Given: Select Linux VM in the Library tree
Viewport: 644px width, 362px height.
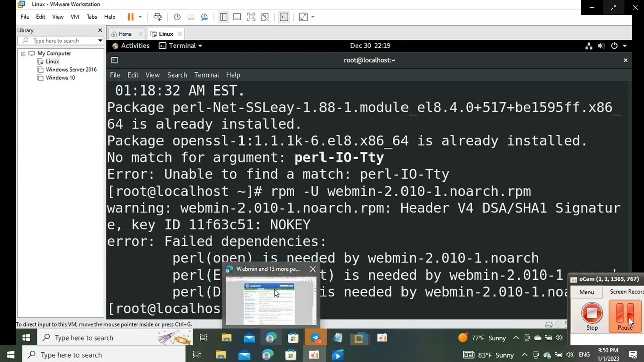Looking at the screenshot, I should (x=52, y=61).
